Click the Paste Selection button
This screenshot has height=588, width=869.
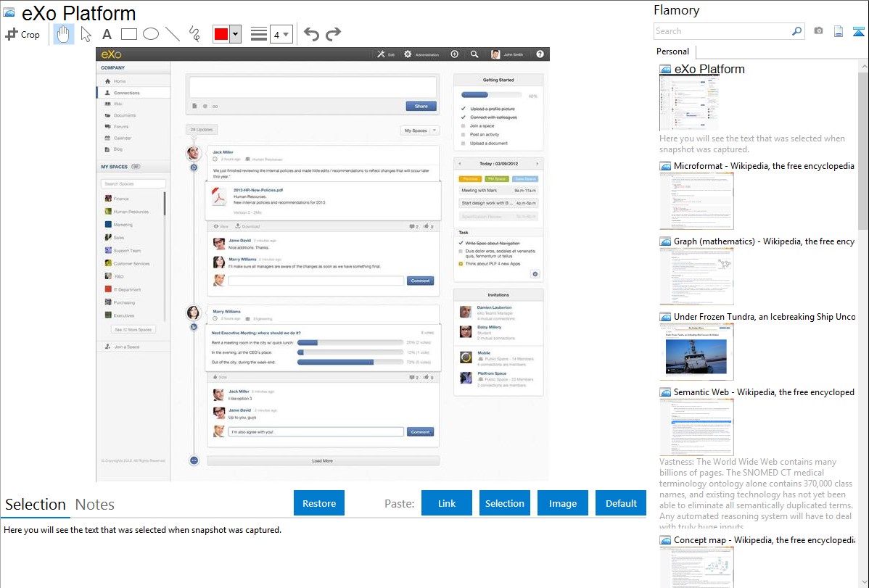pos(505,503)
